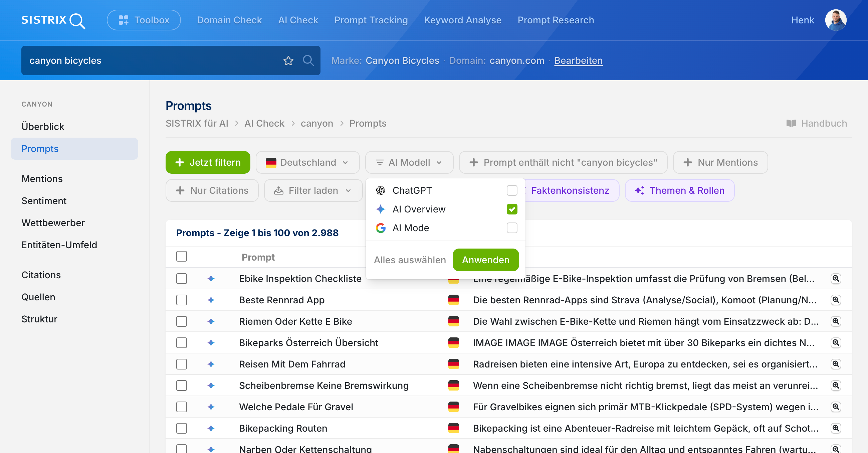The width and height of the screenshot is (868, 453).
Task: Open detail magnifier for Welche Pedale Für Gravel
Action: 836,407
